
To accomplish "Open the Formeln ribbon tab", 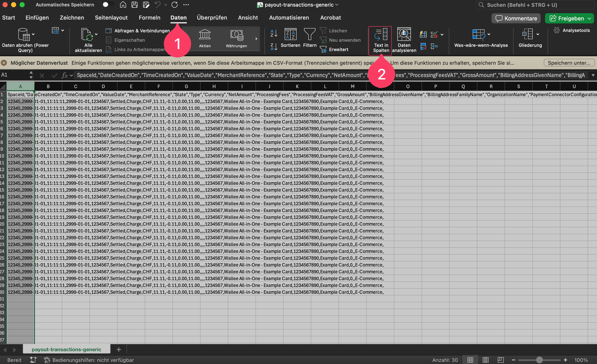I will [149, 18].
